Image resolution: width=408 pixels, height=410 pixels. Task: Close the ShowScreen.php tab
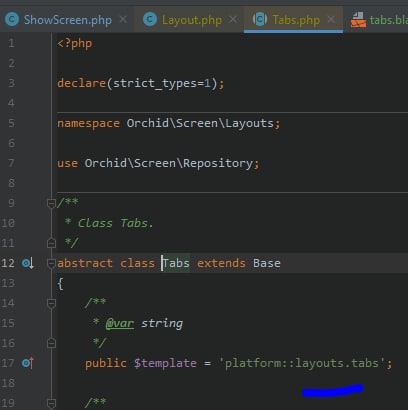click(123, 19)
